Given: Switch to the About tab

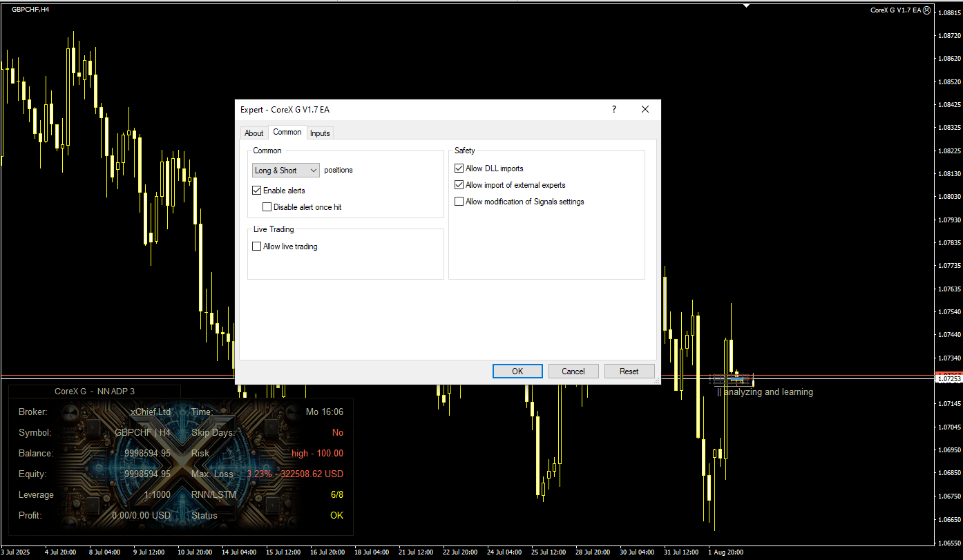Looking at the screenshot, I should [254, 133].
